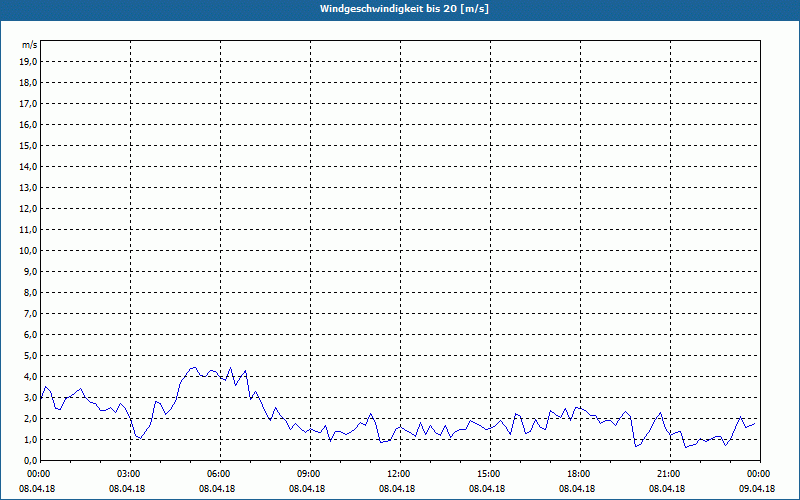
Task: Pick the 21:00 time label
Action: coord(667,474)
